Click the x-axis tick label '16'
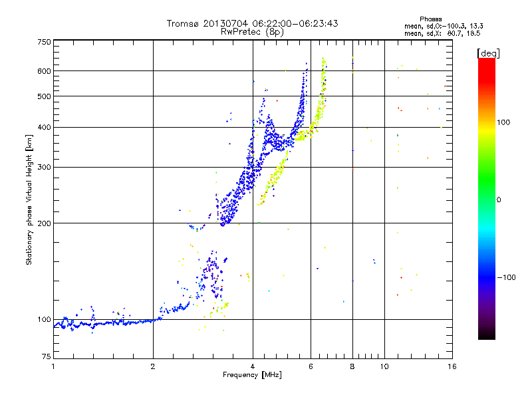The width and height of the screenshot is (532, 399). tap(452, 366)
